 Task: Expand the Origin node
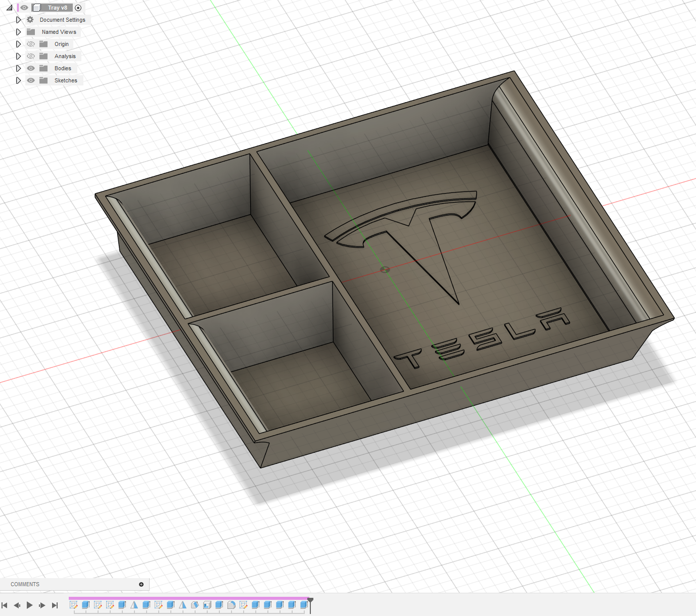coord(18,44)
